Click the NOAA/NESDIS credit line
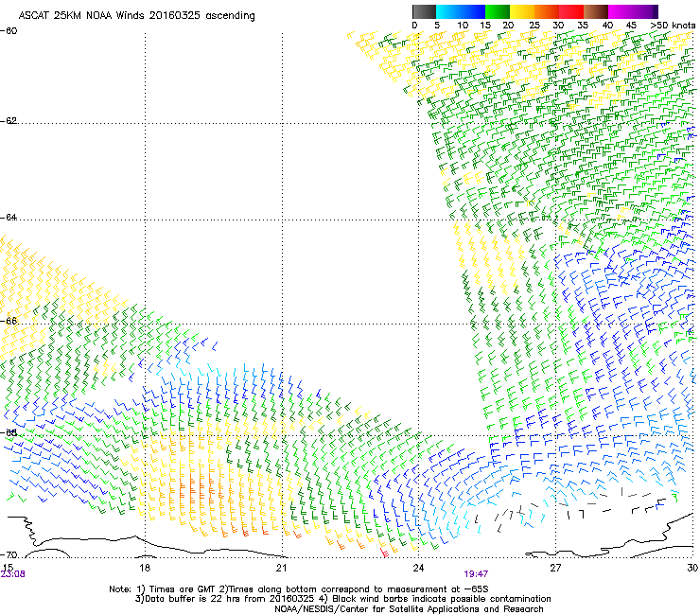The width and height of the screenshot is (700, 615). tap(409, 609)
